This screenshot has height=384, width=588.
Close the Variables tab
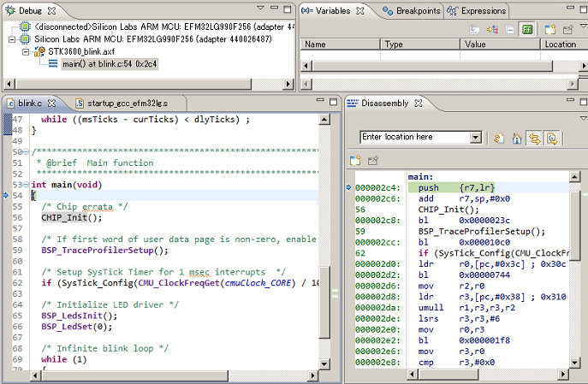360,11
